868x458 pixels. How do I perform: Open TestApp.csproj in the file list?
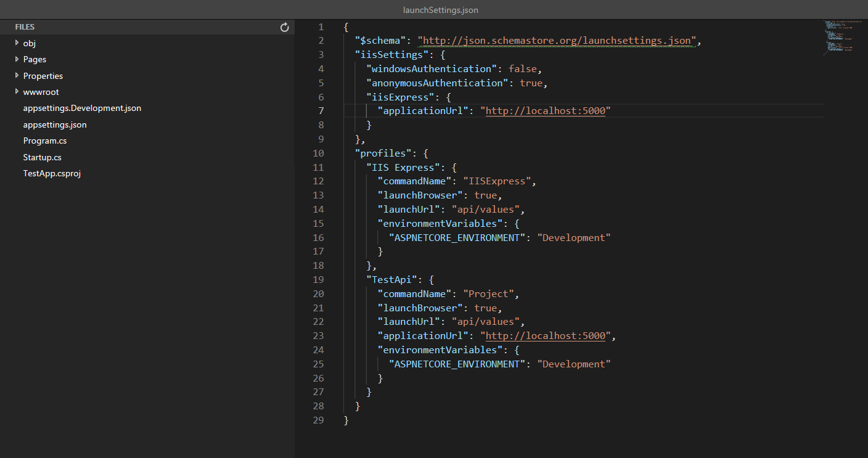point(52,173)
